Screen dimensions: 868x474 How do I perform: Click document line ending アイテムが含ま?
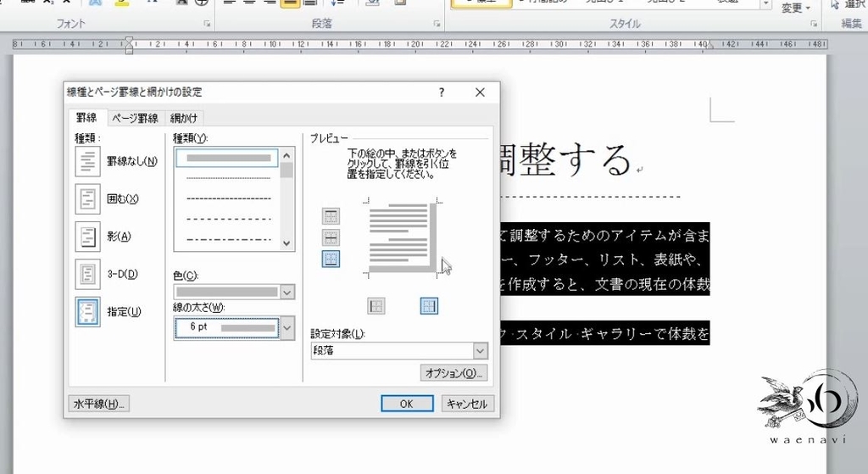tap(604, 236)
